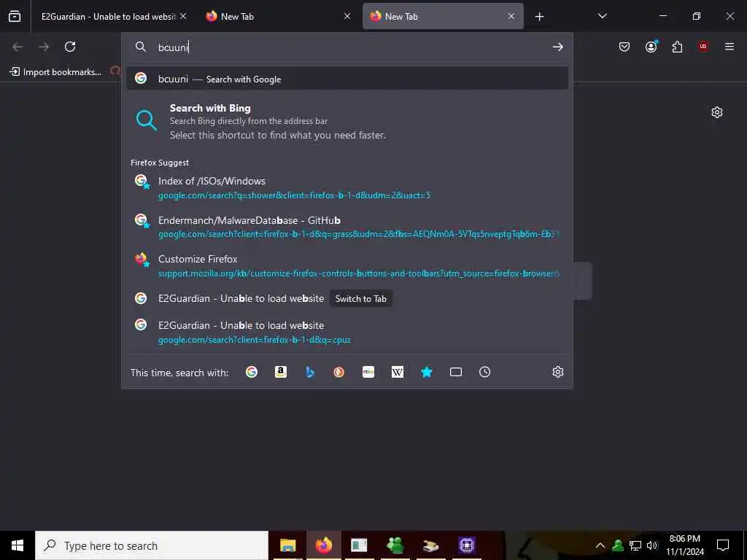This screenshot has height=560, width=747.
Task: Open the network icon in system tray
Action: pos(635,545)
